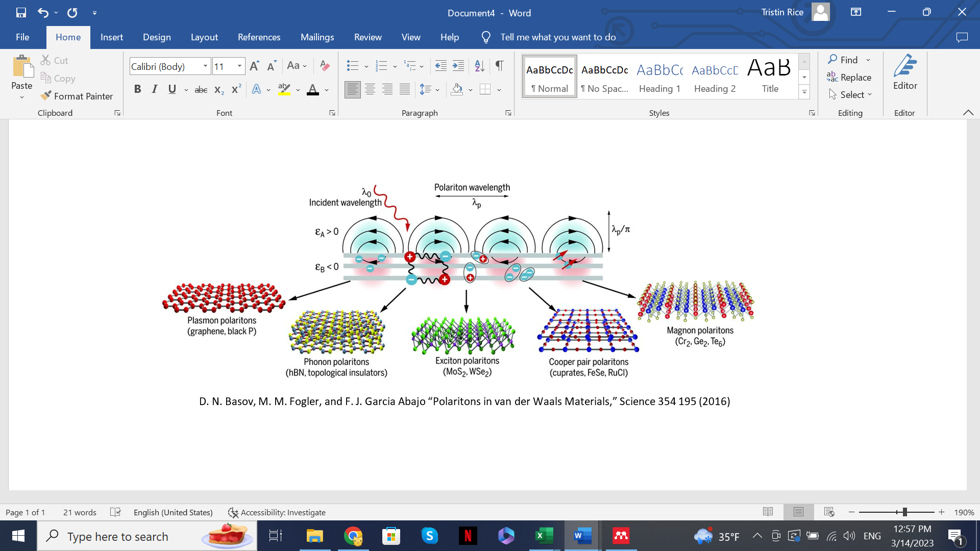Click the Format Painter brush icon
980x551 pixels.
pyautogui.click(x=46, y=96)
